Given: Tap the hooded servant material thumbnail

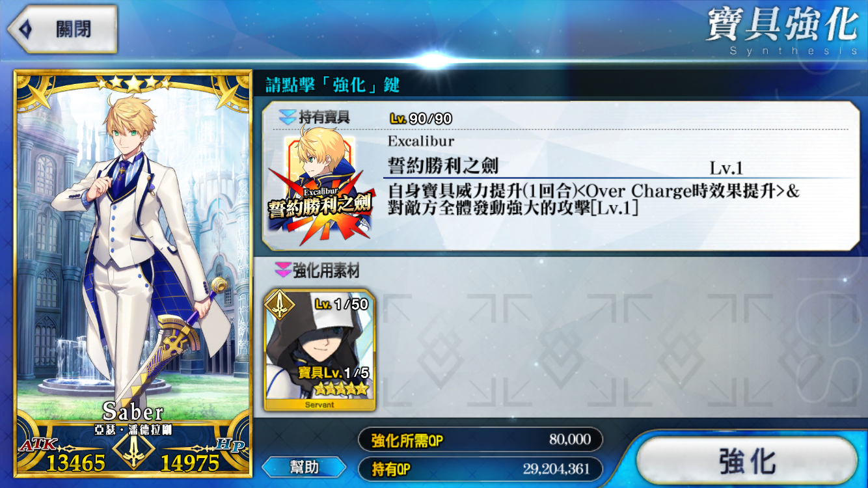Looking at the screenshot, I should coord(319,350).
